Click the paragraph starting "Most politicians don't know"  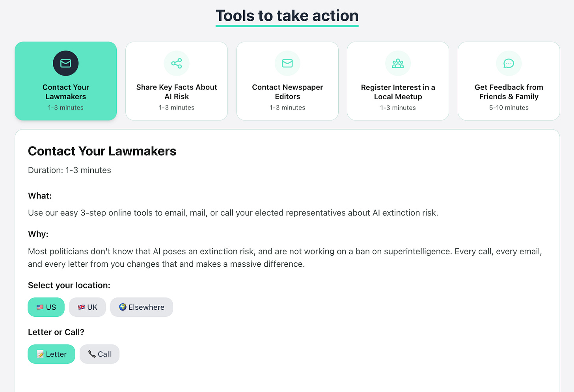[285, 258]
